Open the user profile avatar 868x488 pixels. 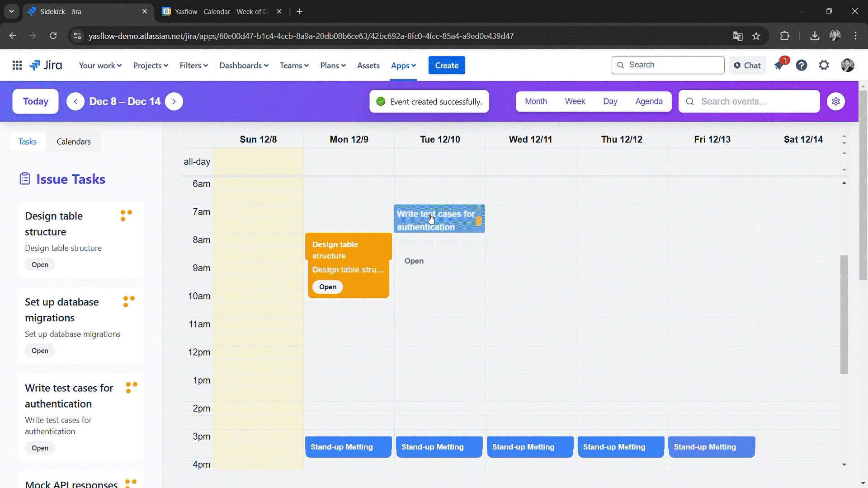848,66
